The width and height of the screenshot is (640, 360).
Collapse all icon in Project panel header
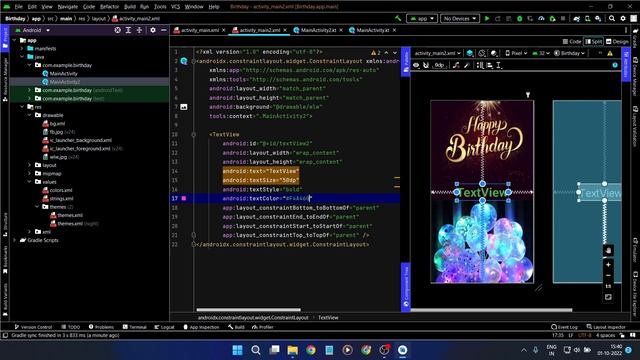[x=139, y=30]
